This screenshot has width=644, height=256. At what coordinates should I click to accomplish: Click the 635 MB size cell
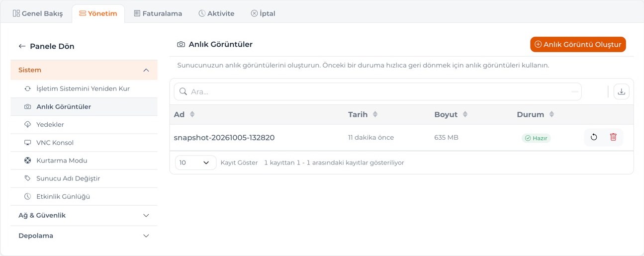447,138
